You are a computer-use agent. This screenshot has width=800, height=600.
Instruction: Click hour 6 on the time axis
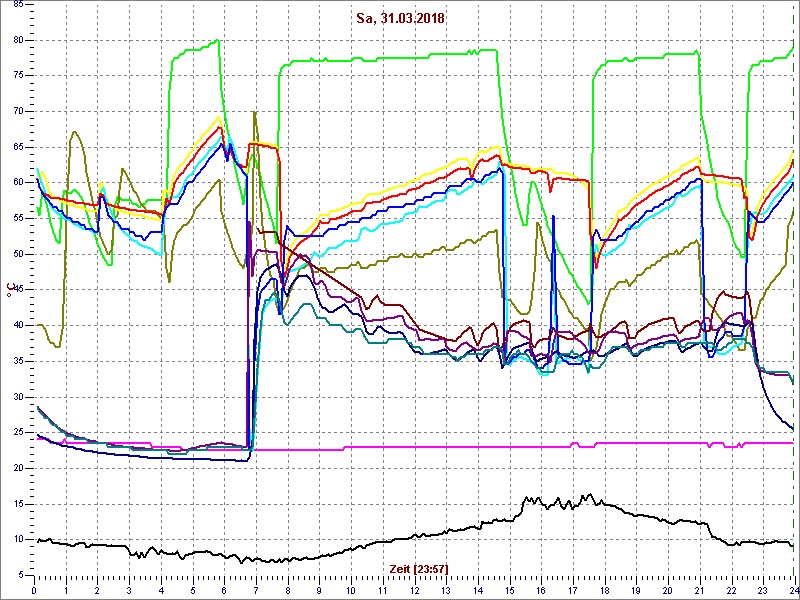pyautogui.click(x=224, y=589)
